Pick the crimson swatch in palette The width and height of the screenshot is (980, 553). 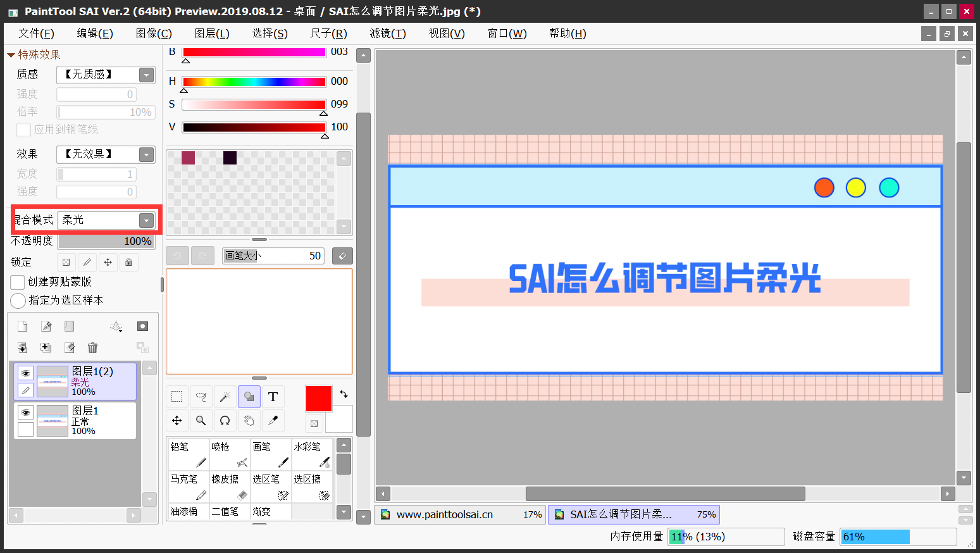point(188,158)
